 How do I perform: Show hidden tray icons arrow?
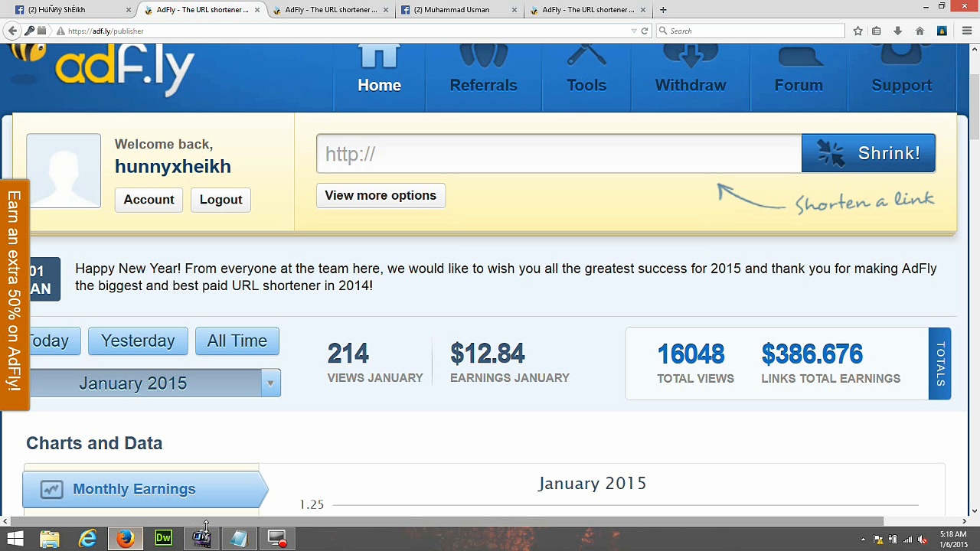tap(863, 540)
